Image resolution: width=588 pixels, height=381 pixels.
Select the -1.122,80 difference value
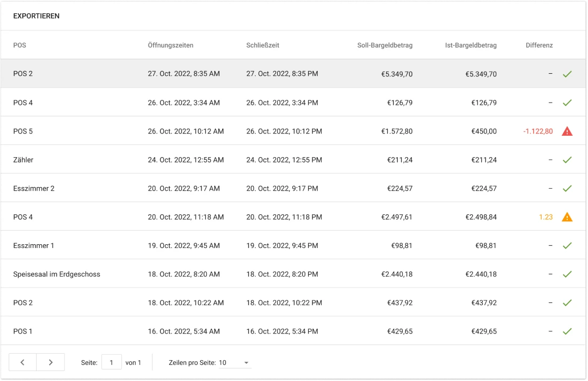click(538, 131)
